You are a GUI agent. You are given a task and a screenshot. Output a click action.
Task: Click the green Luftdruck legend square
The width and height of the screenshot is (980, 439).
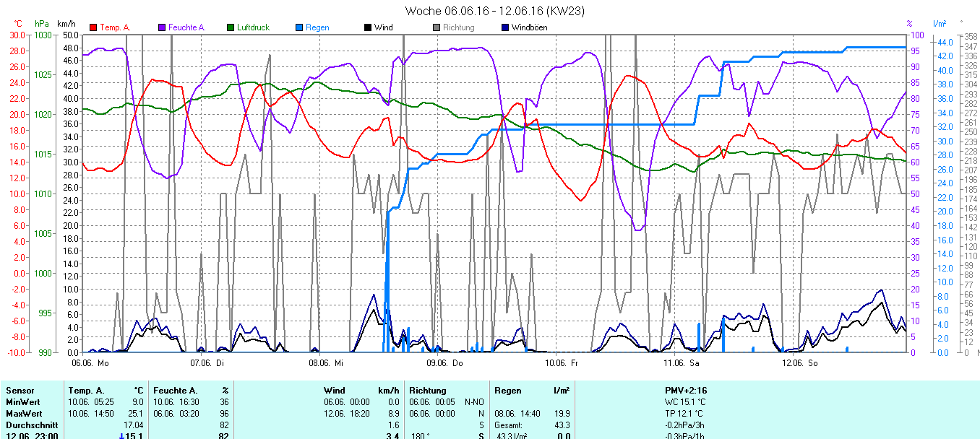(231, 27)
